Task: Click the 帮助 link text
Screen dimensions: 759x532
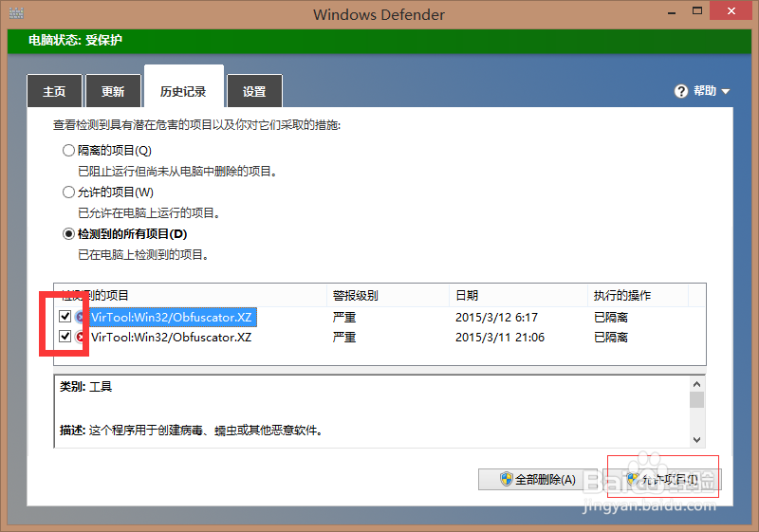Action: coord(705,91)
